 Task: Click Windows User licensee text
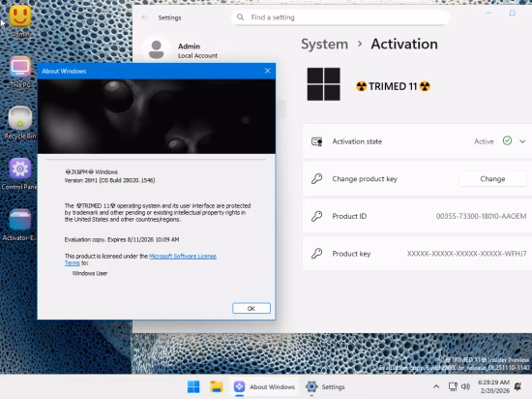click(90, 273)
